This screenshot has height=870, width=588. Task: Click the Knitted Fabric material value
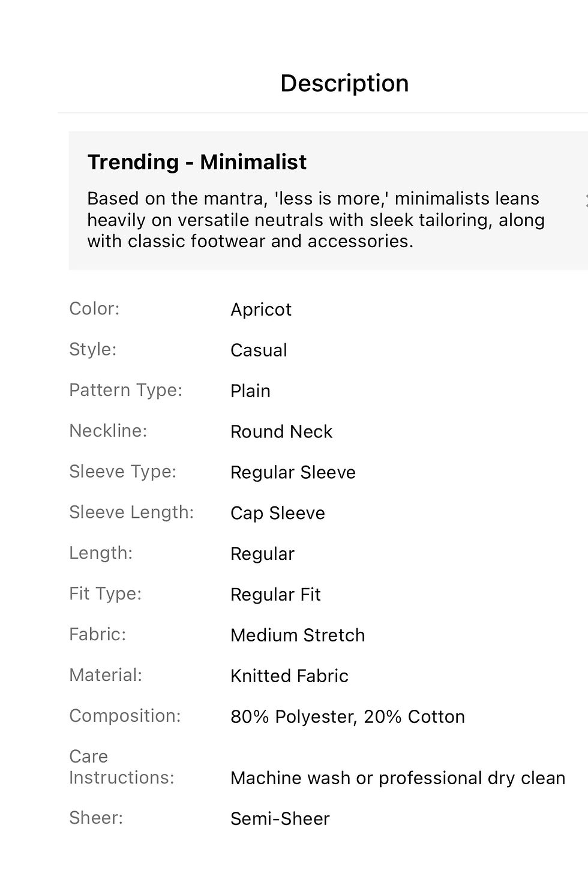pyautogui.click(x=289, y=676)
